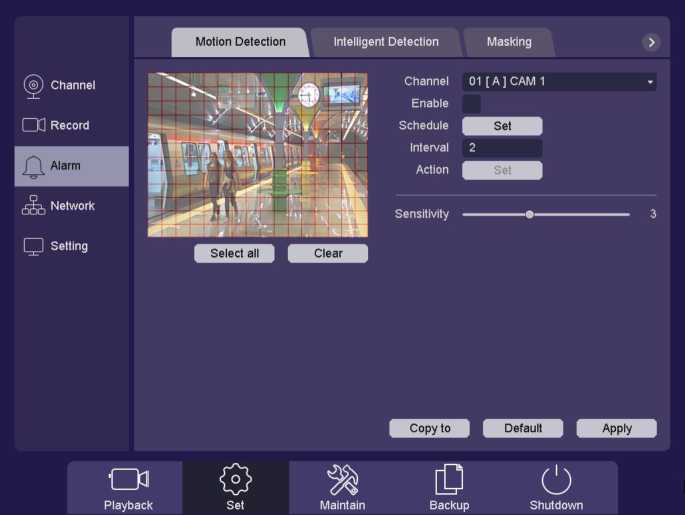The image size is (685, 515).
Task: Open Channel settings camera icon in sidebar
Action: pos(34,86)
